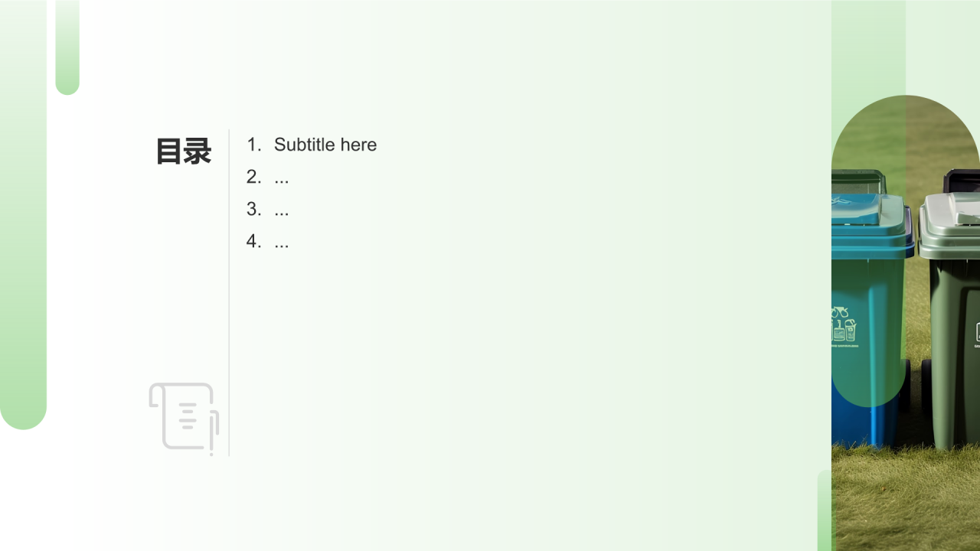Select the short green bar at the top

(67, 47)
